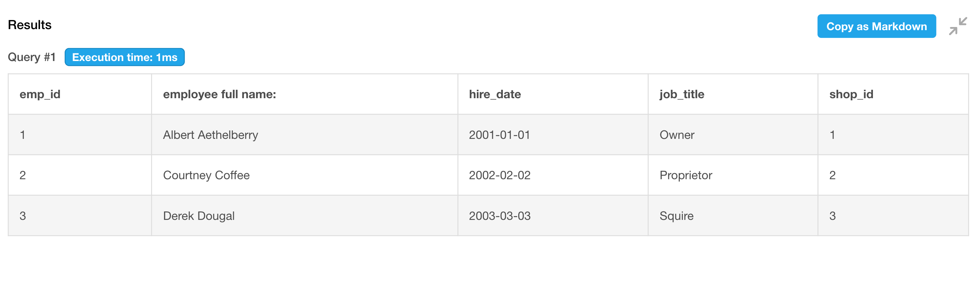This screenshot has width=980, height=303.
Task: Select the Albert Aethelberry cell
Action: coord(304,135)
